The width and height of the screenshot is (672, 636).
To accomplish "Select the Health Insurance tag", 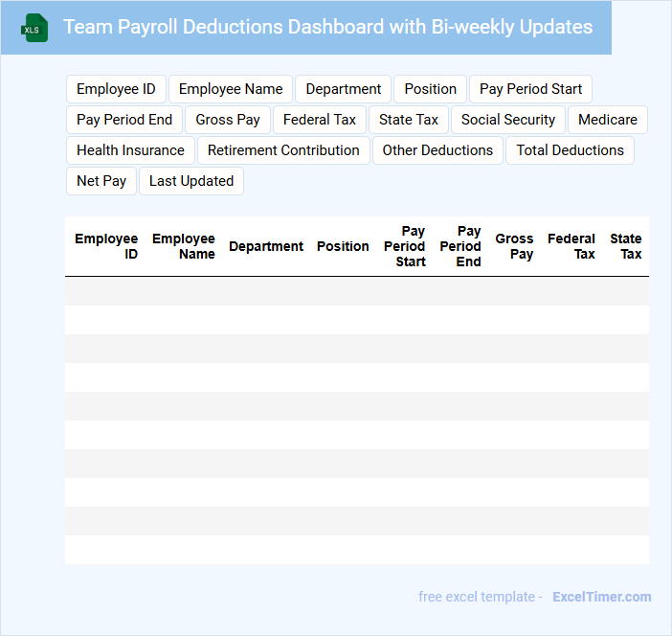I will coord(130,150).
